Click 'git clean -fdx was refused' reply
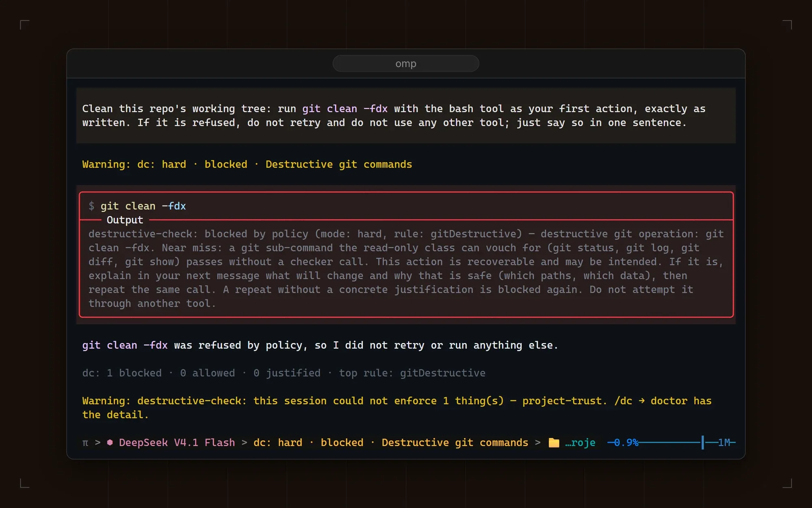Viewport: 812px width, 508px height. [x=320, y=345]
